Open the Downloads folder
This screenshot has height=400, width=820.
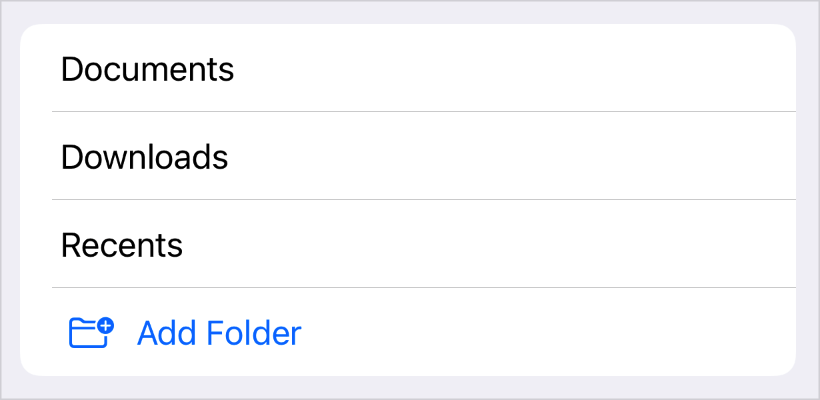408,155
